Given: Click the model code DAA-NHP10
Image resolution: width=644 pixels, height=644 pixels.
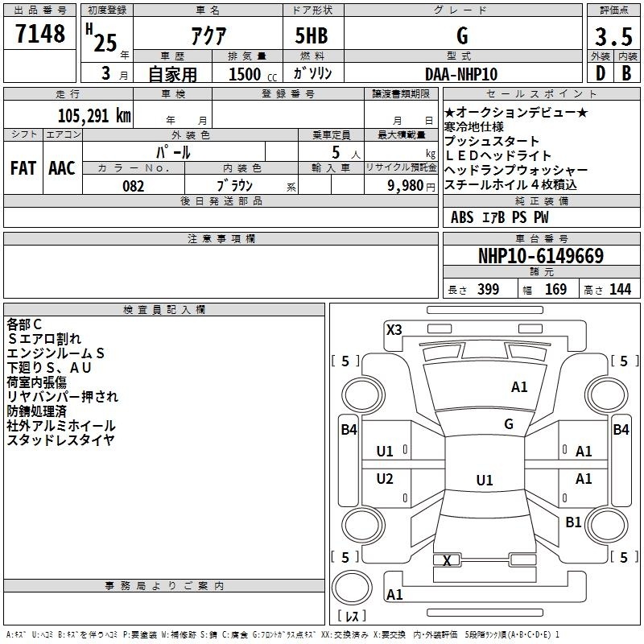Looking at the screenshot, I should tap(461, 74).
